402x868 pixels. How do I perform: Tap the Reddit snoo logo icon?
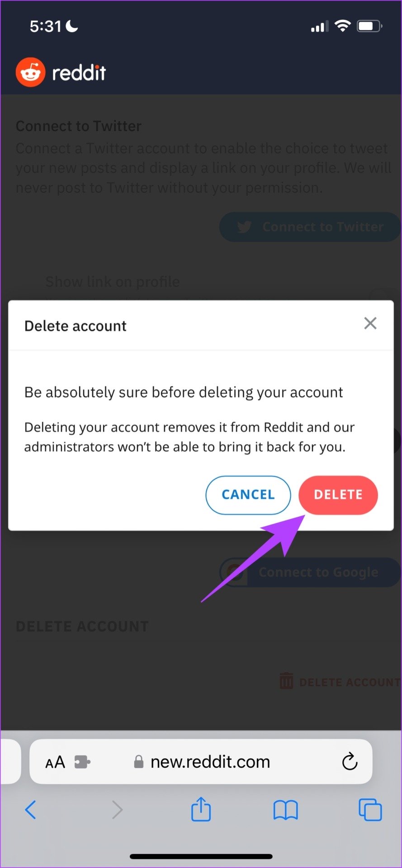pyautogui.click(x=31, y=72)
